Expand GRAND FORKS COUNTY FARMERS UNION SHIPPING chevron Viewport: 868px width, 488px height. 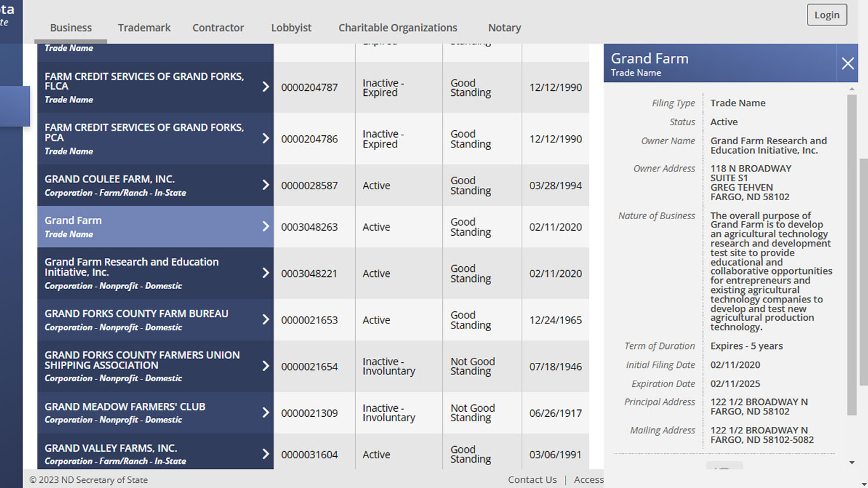click(266, 366)
